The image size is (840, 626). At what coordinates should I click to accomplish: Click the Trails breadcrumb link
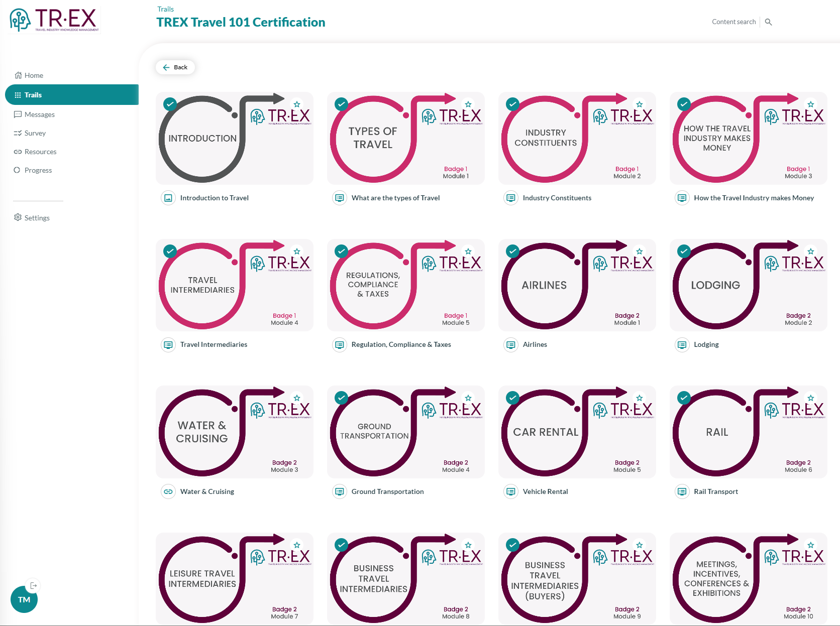point(165,9)
